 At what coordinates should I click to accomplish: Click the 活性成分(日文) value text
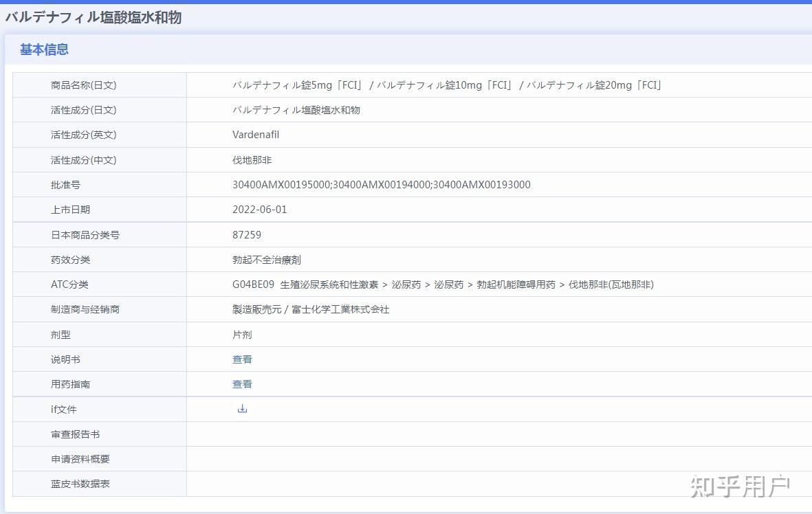(296, 110)
